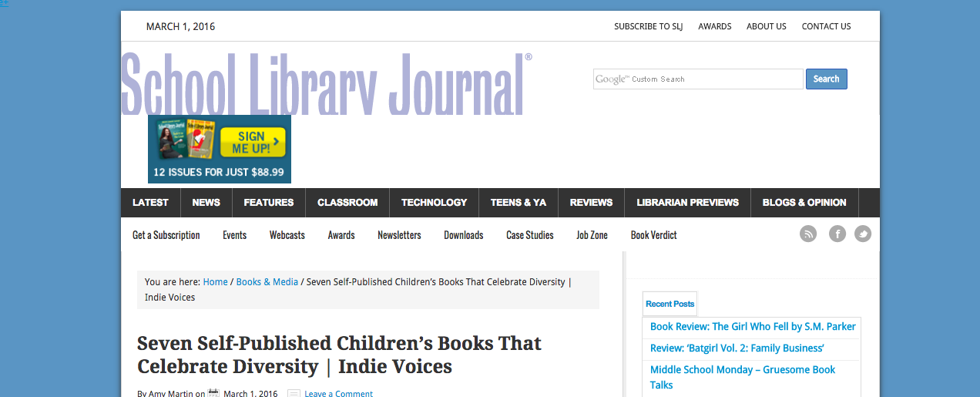
Task: Open the Reviews menu
Action: click(592, 203)
